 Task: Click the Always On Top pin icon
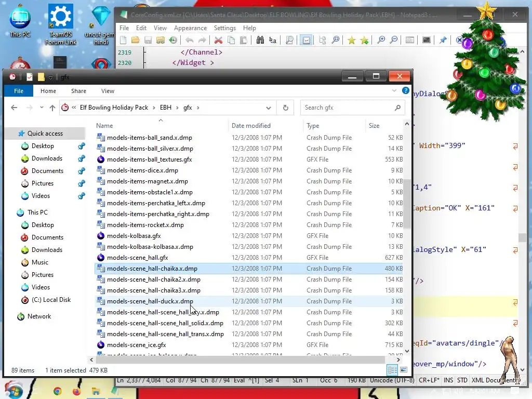[x=443, y=41]
